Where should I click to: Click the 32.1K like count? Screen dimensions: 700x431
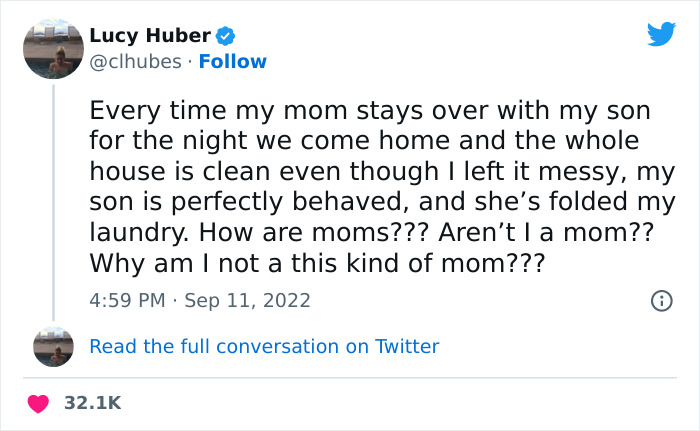tap(92, 403)
